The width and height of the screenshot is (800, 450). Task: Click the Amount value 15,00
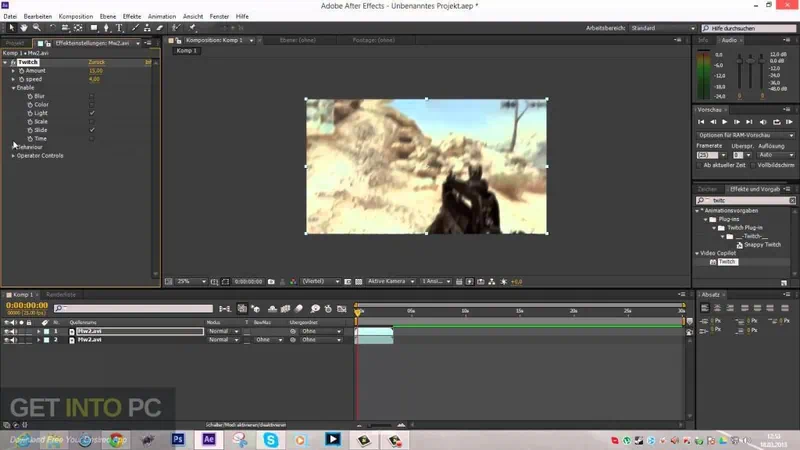[96, 71]
